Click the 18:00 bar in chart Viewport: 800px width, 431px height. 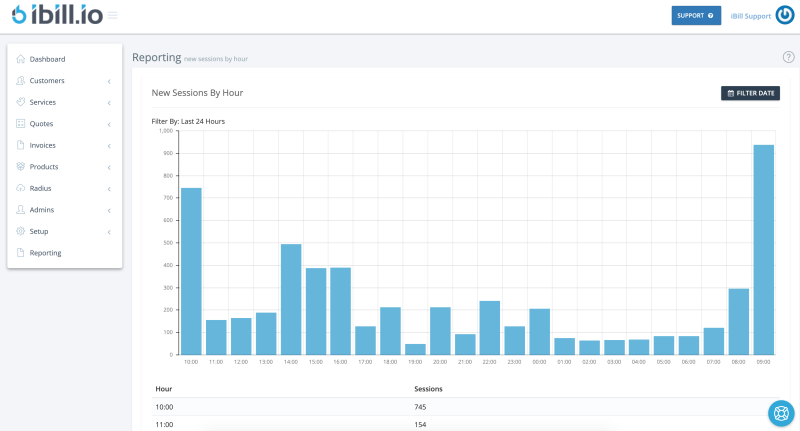coord(390,331)
